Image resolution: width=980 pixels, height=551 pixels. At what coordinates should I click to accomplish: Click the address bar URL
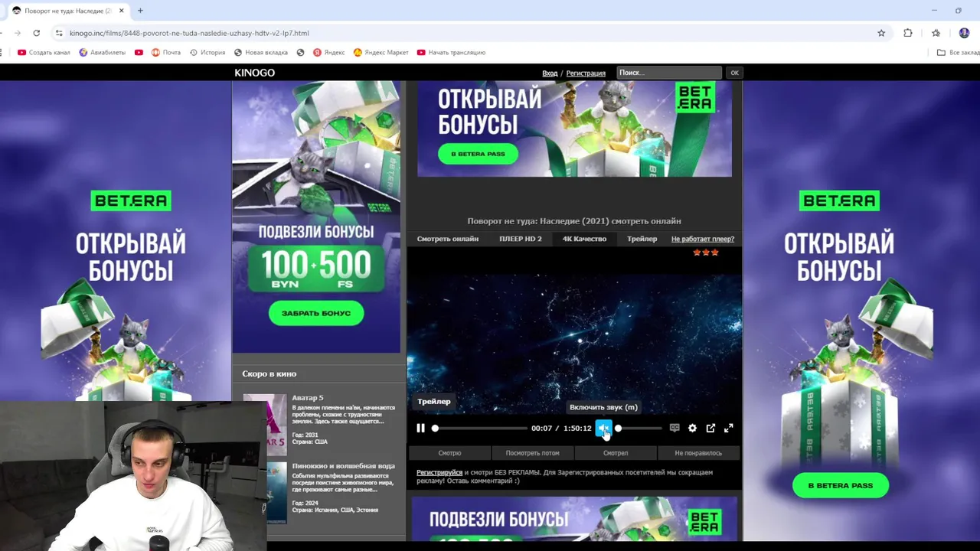(x=189, y=33)
